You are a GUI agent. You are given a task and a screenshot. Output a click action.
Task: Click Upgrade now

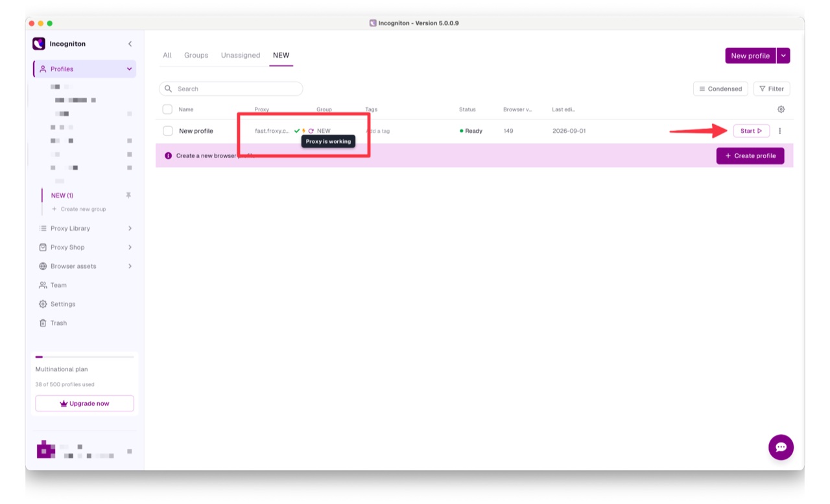(x=84, y=403)
